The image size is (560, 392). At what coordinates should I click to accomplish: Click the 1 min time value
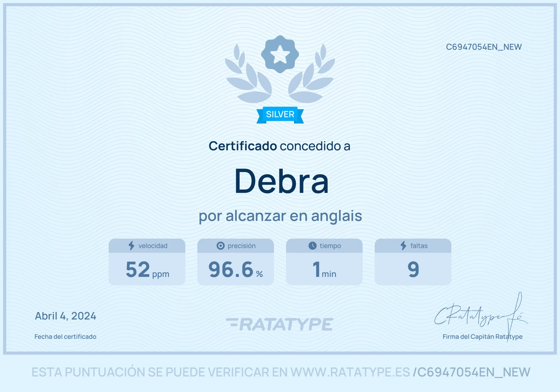(324, 269)
